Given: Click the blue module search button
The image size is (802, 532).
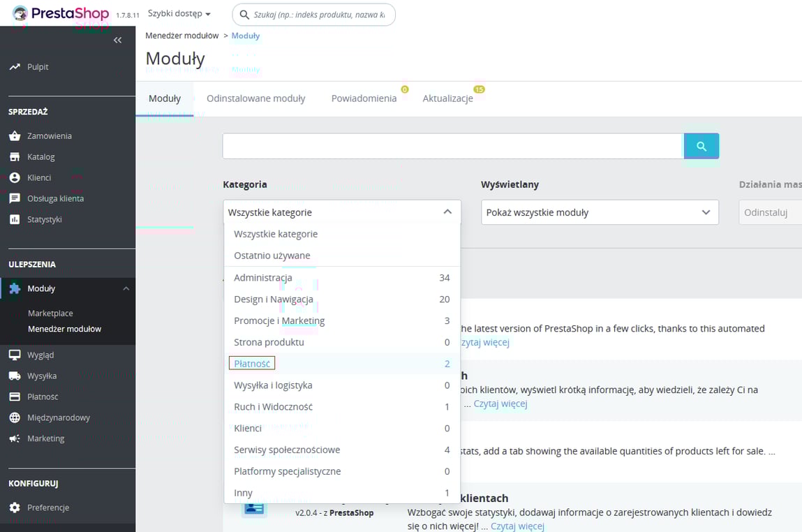Looking at the screenshot, I should [701, 147].
